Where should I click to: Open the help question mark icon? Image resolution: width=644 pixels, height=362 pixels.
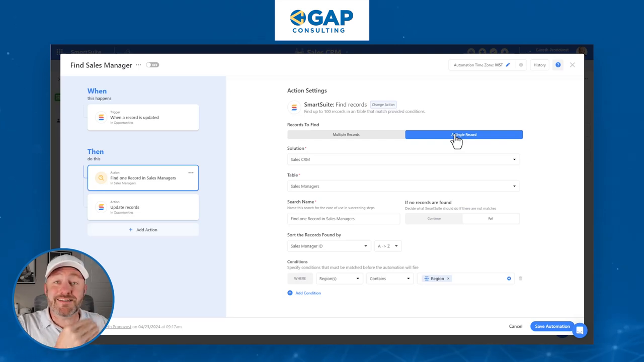(x=558, y=65)
